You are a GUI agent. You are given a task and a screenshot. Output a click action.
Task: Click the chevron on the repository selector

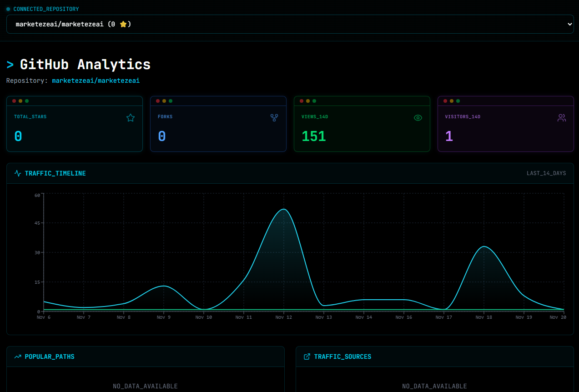pyautogui.click(x=570, y=24)
